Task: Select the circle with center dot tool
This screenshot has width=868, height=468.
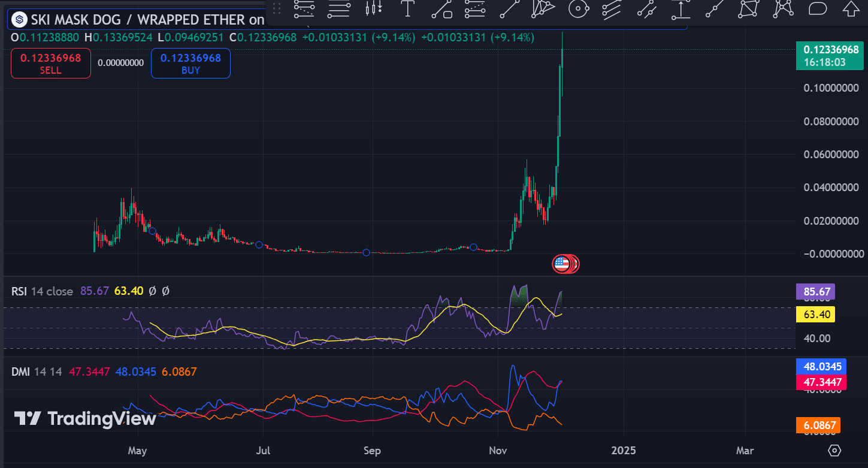Action: 578,8
